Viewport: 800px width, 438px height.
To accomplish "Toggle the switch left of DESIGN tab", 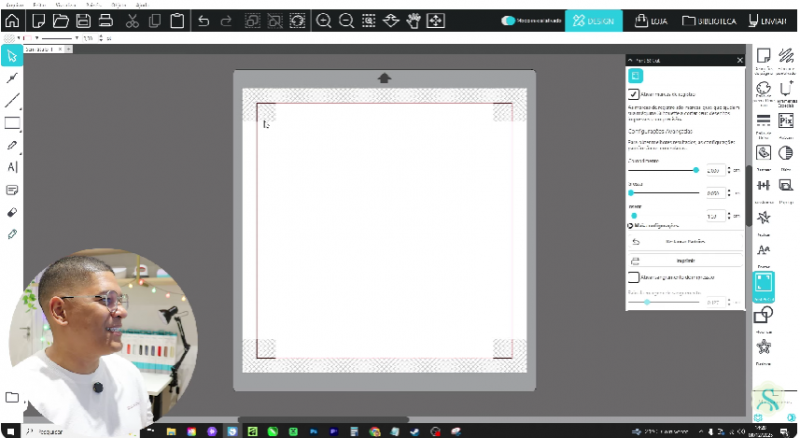I will click(x=508, y=20).
